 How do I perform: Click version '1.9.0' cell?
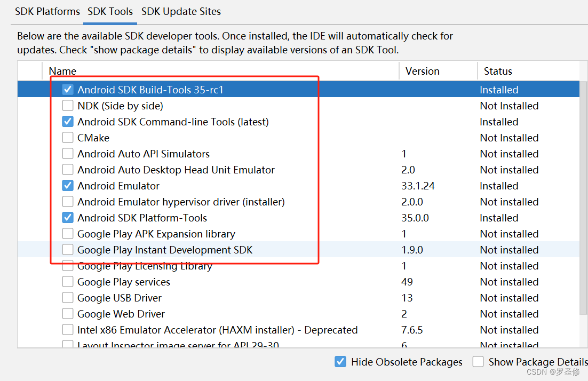coord(412,250)
